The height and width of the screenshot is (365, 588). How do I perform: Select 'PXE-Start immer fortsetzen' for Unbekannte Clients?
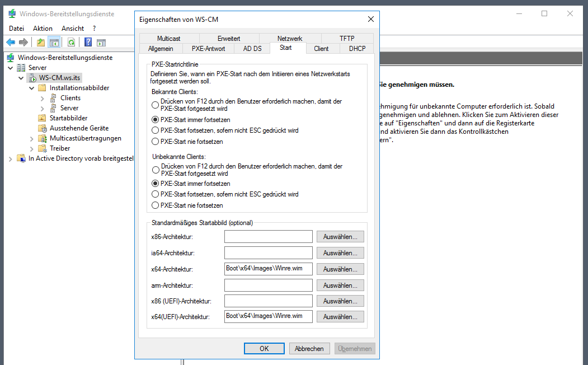pos(155,184)
